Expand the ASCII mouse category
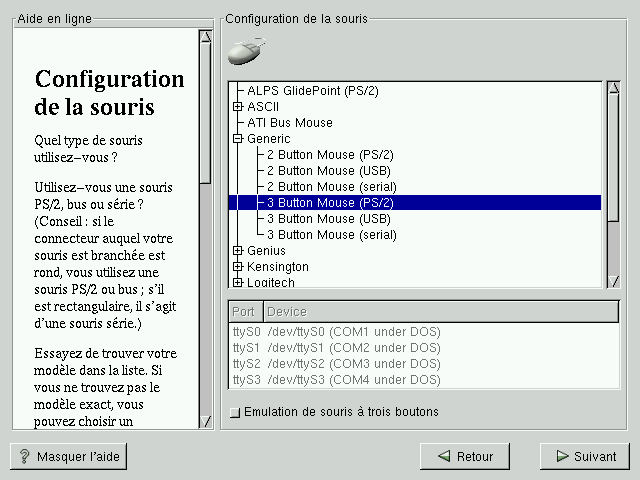 point(238,107)
